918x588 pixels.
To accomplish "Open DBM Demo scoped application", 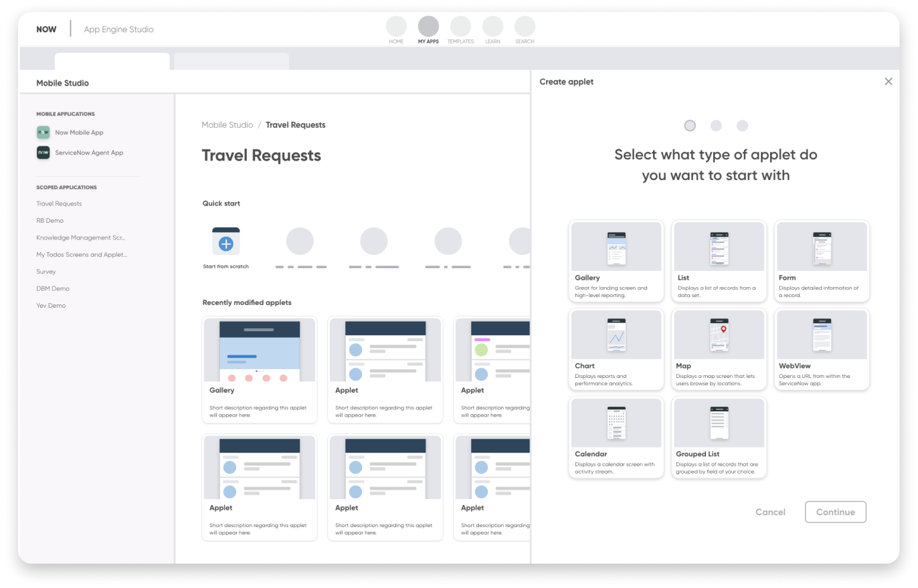I will click(53, 288).
